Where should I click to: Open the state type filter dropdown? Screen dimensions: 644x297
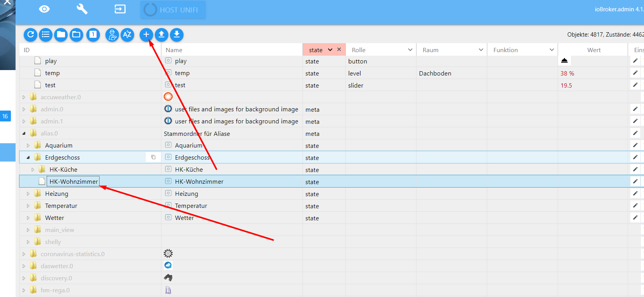pos(330,50)
